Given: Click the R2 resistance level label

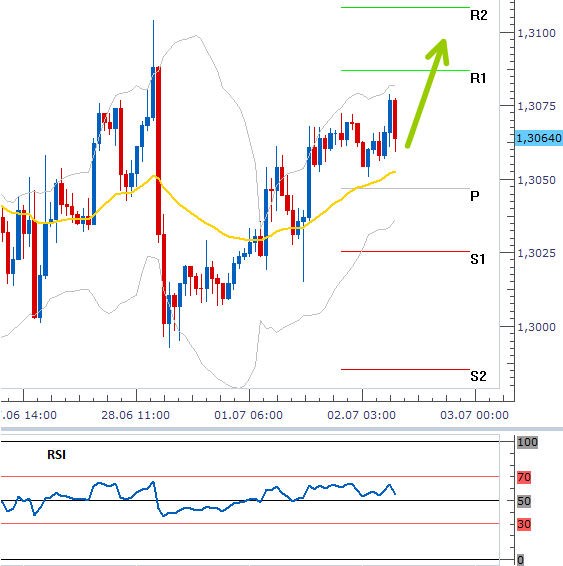Looking at the screenshot, I should (x=479, y=15).
